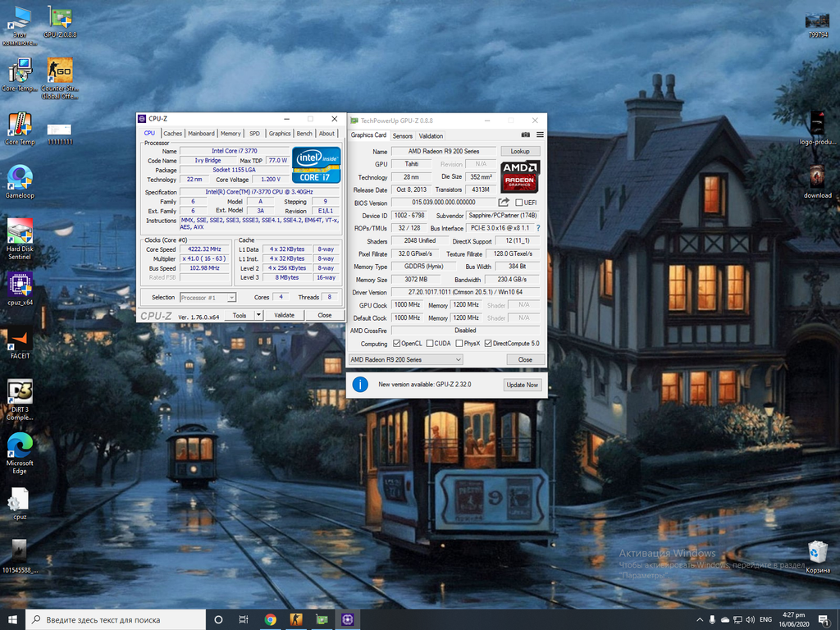Open the About tab in CPU-Z

[326, 134]
